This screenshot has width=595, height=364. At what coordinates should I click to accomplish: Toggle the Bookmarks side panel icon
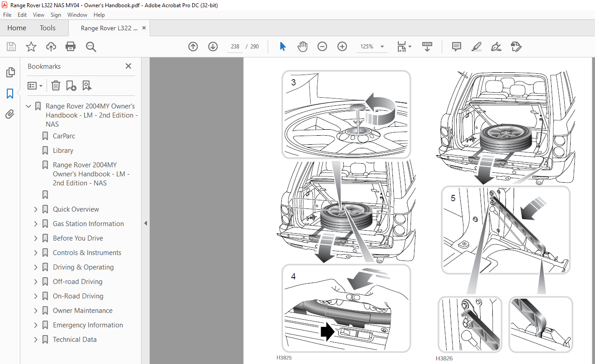(x=10, y=94)
